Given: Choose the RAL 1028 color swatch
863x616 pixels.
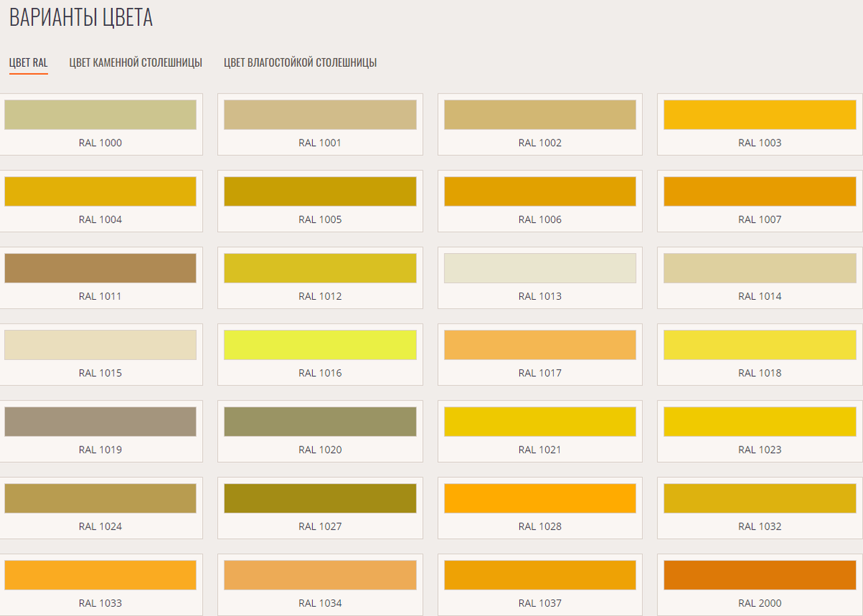Looking at the screenshot, I should (x=540, y=498).
